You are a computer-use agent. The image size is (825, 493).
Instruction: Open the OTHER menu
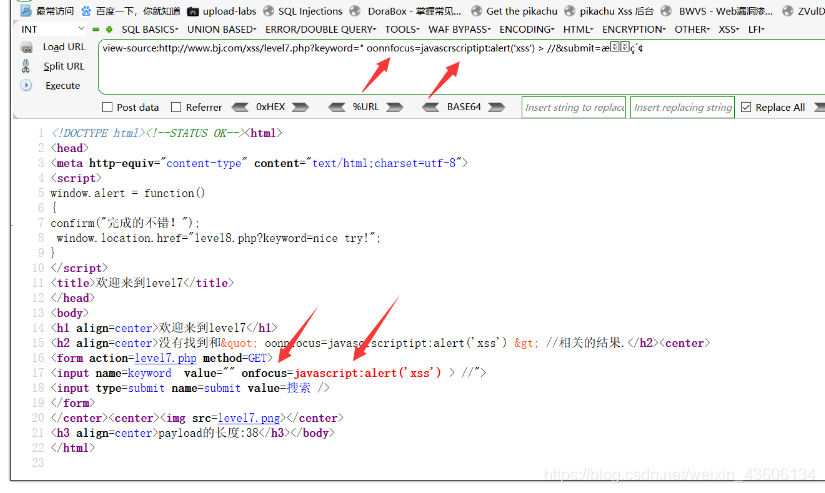(x=692, y=29)
